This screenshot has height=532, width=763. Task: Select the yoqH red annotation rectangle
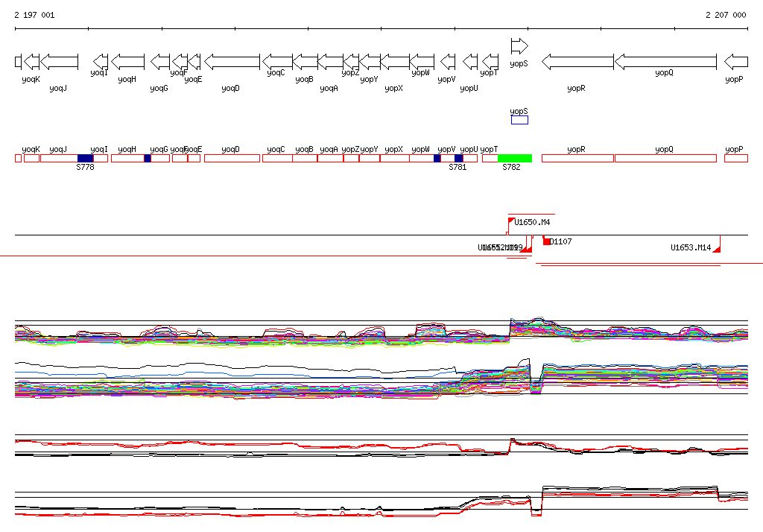pos(128,158)
